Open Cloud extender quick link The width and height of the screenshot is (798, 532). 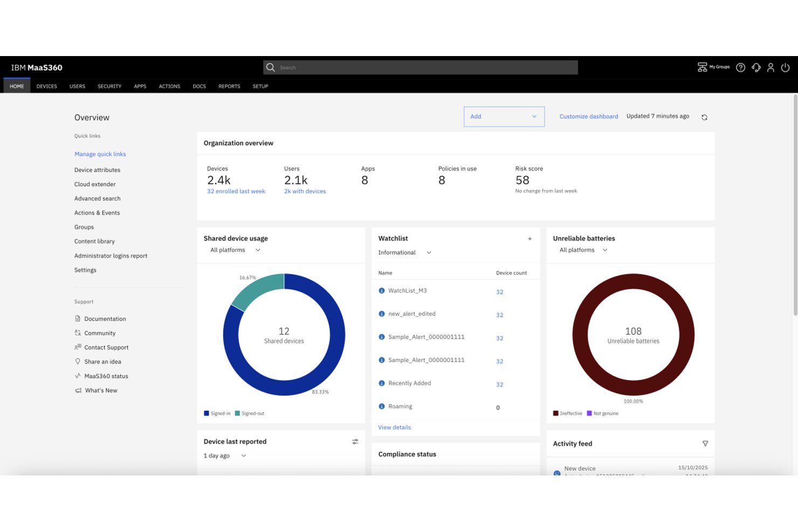95,184
